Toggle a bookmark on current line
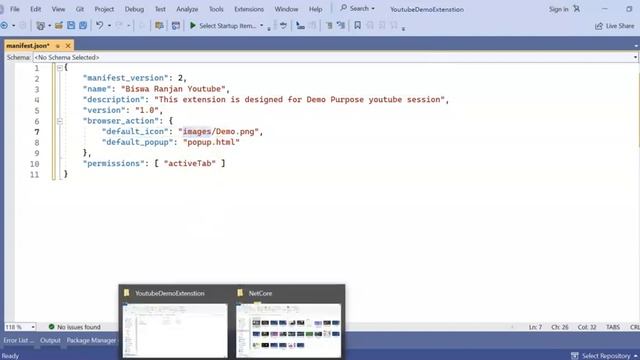The height and width of the screenshot is (360, 640). pos(357,25)
